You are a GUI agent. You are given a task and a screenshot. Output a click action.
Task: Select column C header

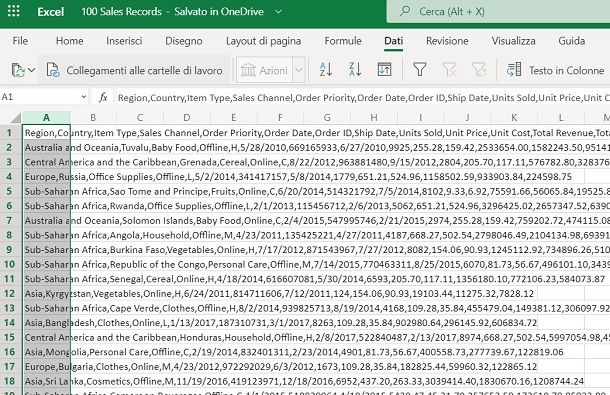point(140,117)
